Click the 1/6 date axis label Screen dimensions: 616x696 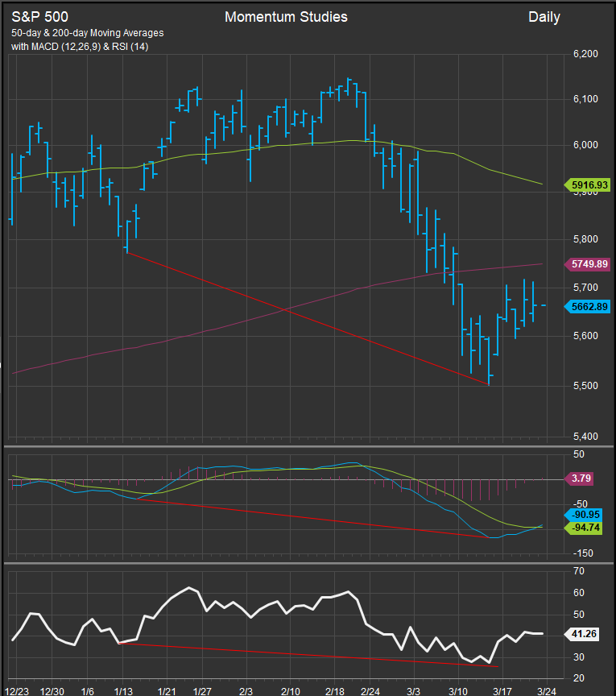pos(88,691)
